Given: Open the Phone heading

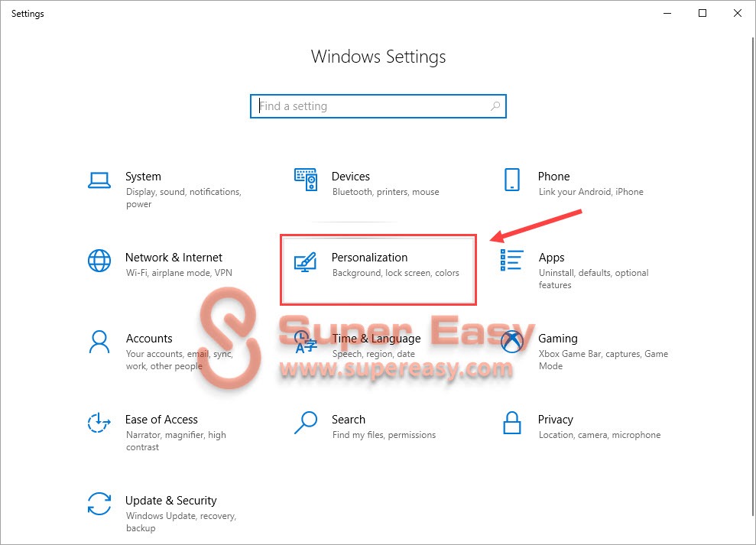Looking at the screenshot, I should coord(554,177).
